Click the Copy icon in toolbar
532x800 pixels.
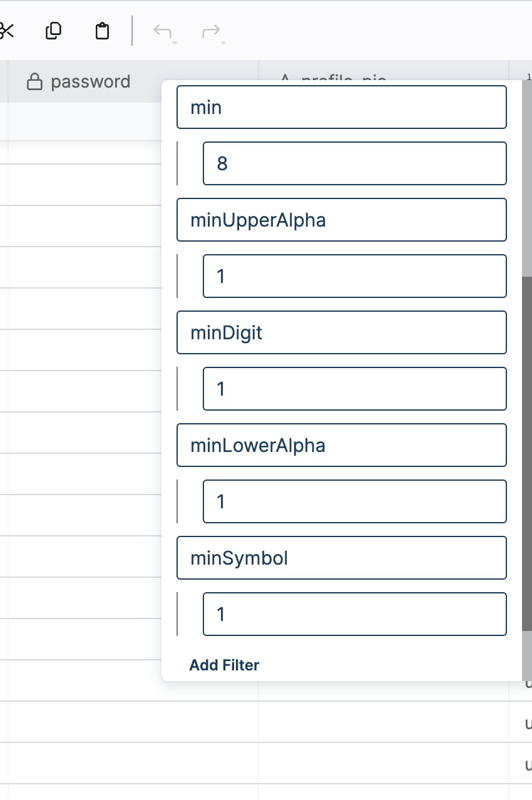tap(54, 31)
